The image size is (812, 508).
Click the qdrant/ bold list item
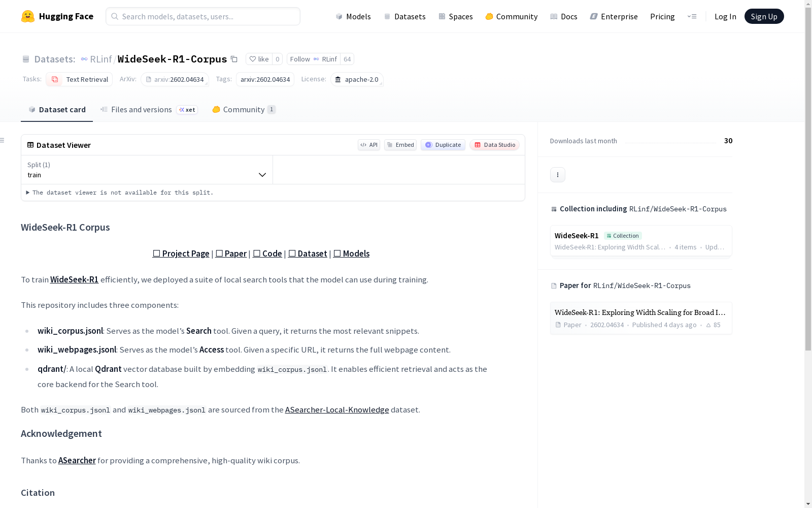click(52, 369)
